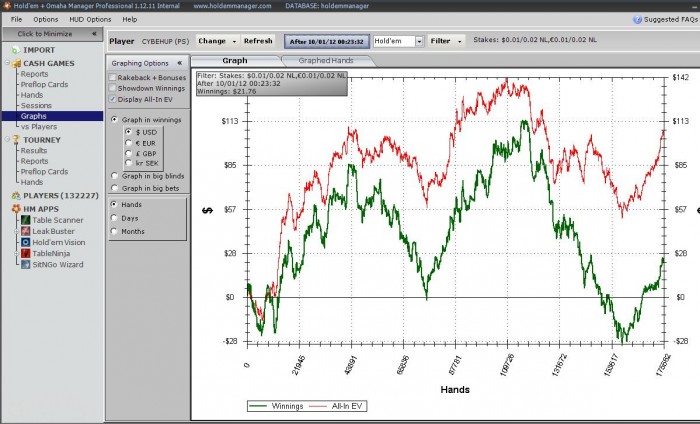The width and height of the screenshot is (700, 424).
Task: Open Tourney Results item
Action: pyautogui.click(x=34, y=150)
